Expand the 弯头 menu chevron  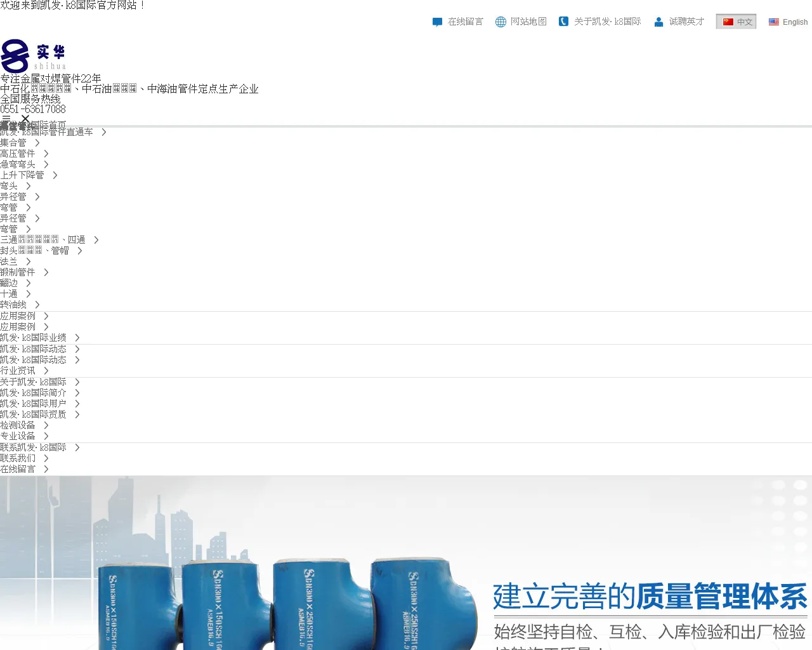coord(30,185)
